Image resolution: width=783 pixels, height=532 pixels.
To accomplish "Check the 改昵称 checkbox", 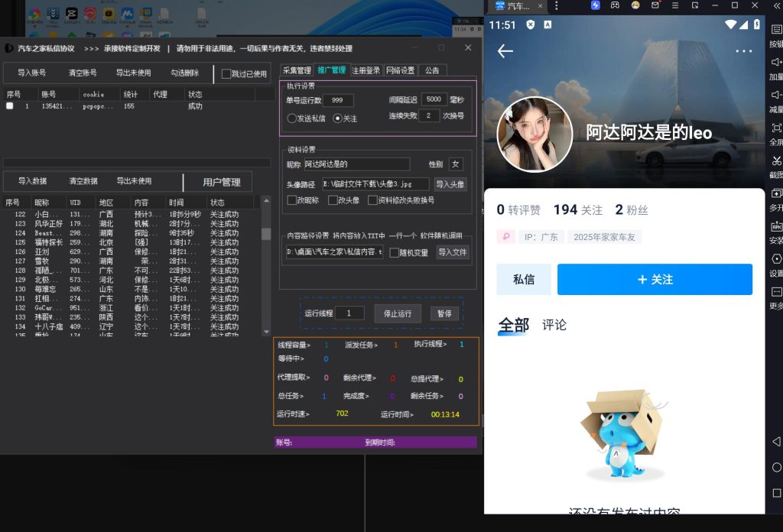I will click(292, 200).
